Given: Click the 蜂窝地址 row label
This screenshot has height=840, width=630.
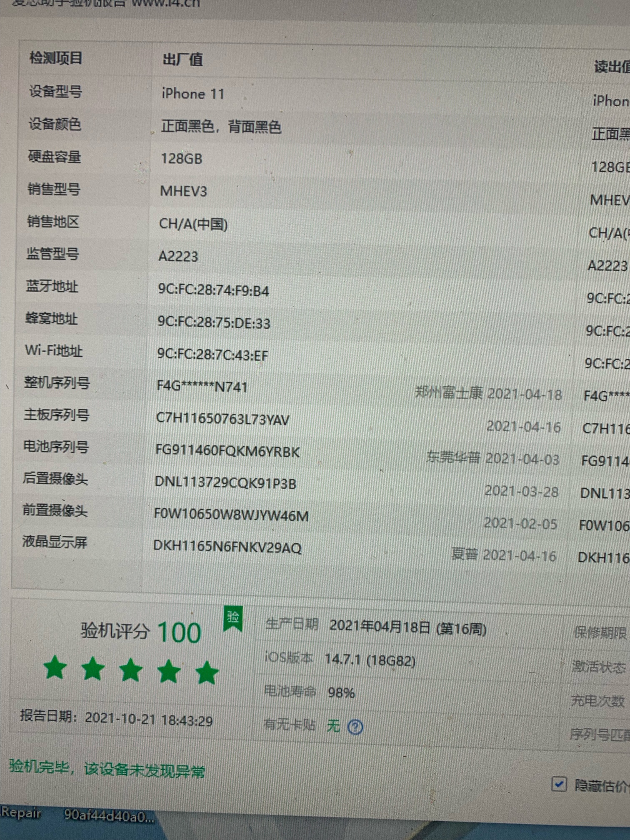Looking at the screenshot, I should pos(51,319).
